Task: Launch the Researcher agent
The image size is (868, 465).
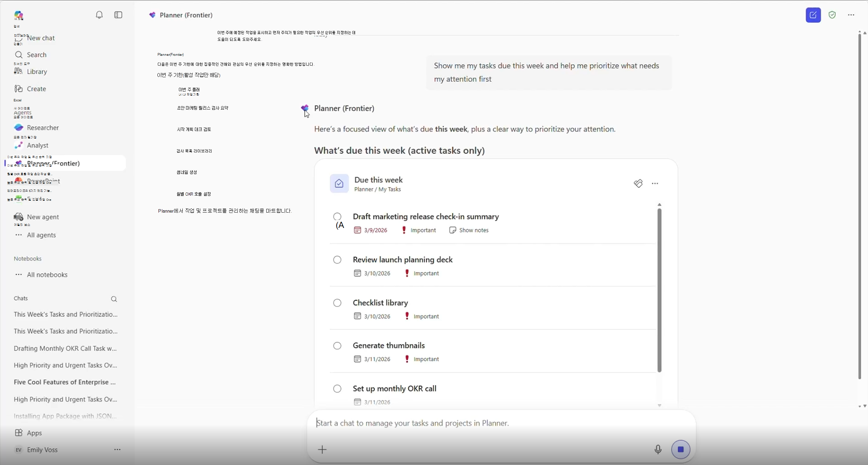Action: tap(36, 128)
